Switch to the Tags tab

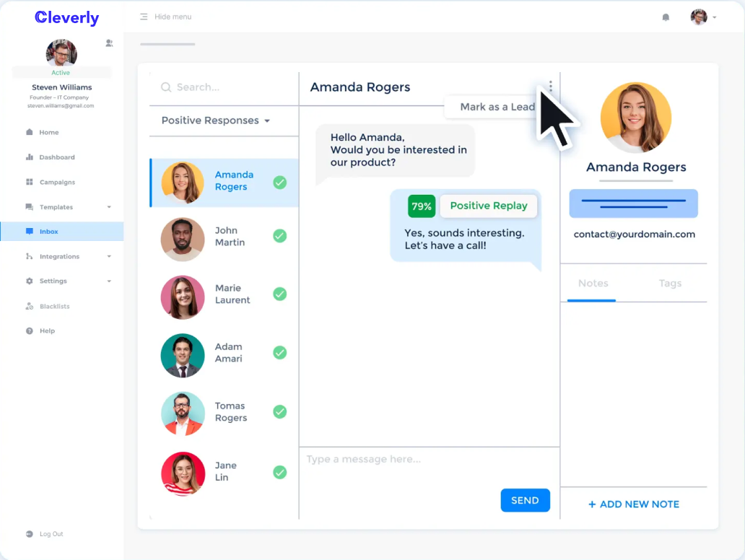click(x=670, y=284)
